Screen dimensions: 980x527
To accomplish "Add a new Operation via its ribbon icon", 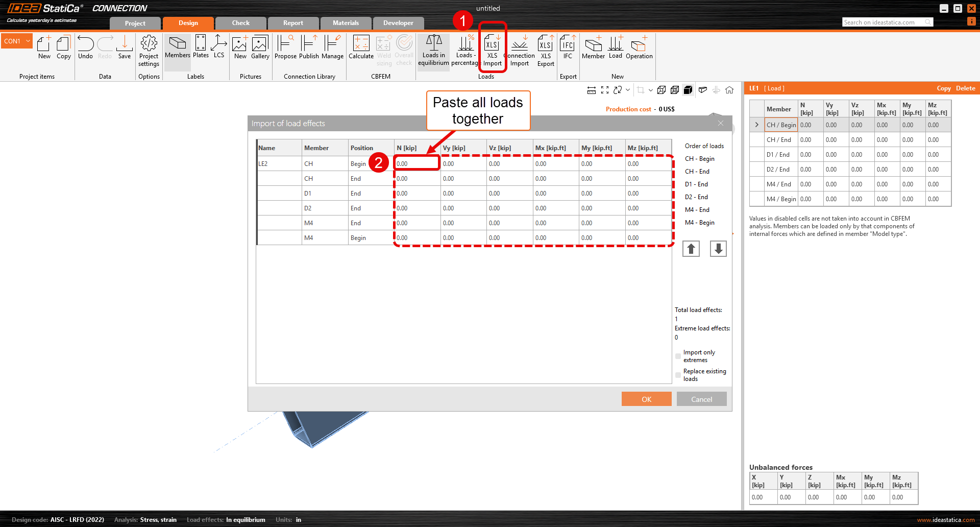I will 639,49.
